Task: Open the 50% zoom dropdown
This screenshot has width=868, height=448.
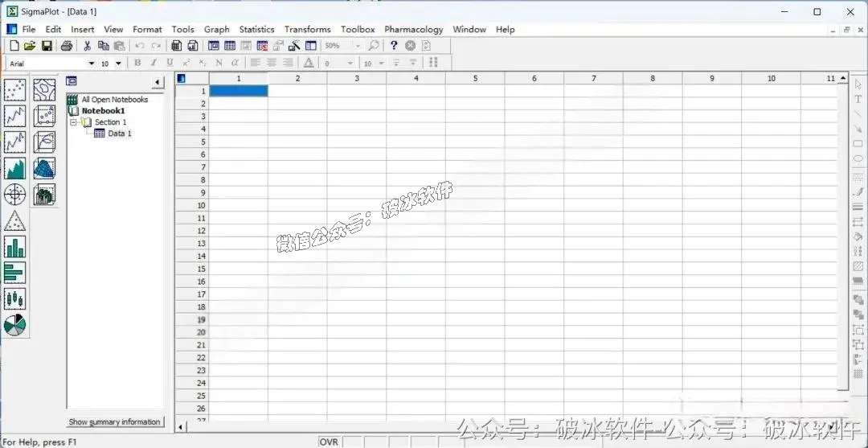Action: [x=358, y=46]
